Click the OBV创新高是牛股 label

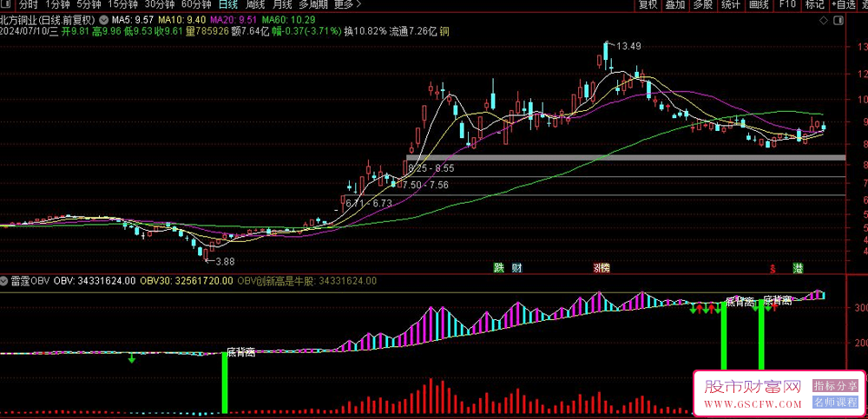276,281
